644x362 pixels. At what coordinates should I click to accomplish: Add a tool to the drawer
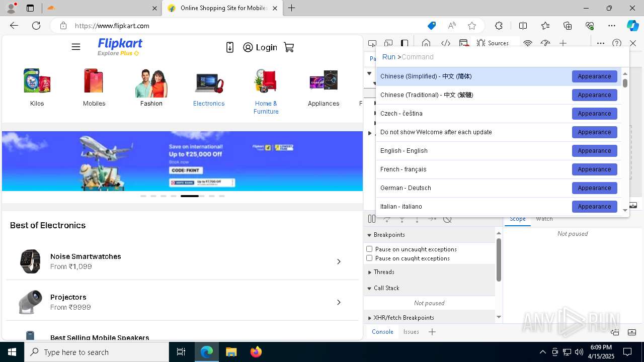[432, 332]
